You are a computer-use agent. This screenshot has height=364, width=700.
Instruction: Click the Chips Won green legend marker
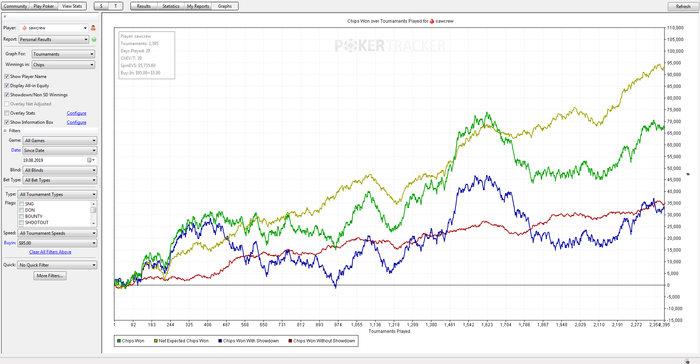click(119, 341)
